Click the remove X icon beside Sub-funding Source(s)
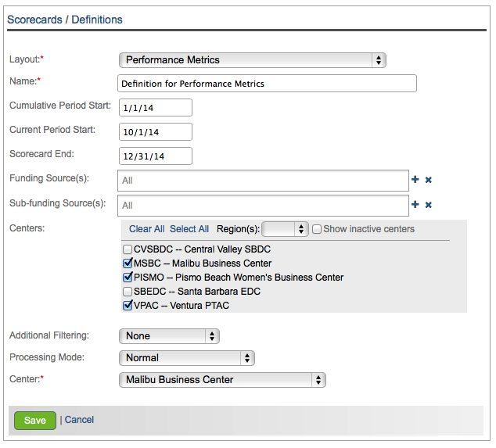Viewport: 496px width, 448px height. (x=429, y=205)
